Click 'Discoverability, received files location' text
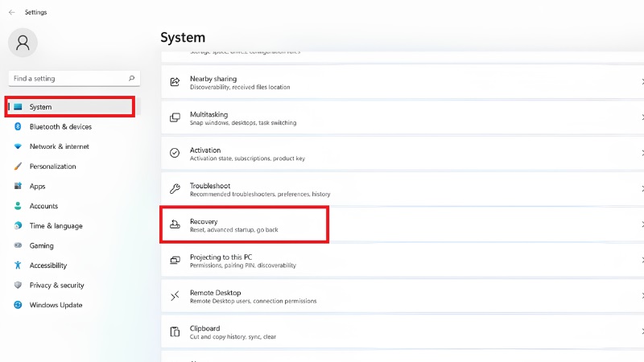The width and height of the screenshot is (644, 362). tap(240, 87)
